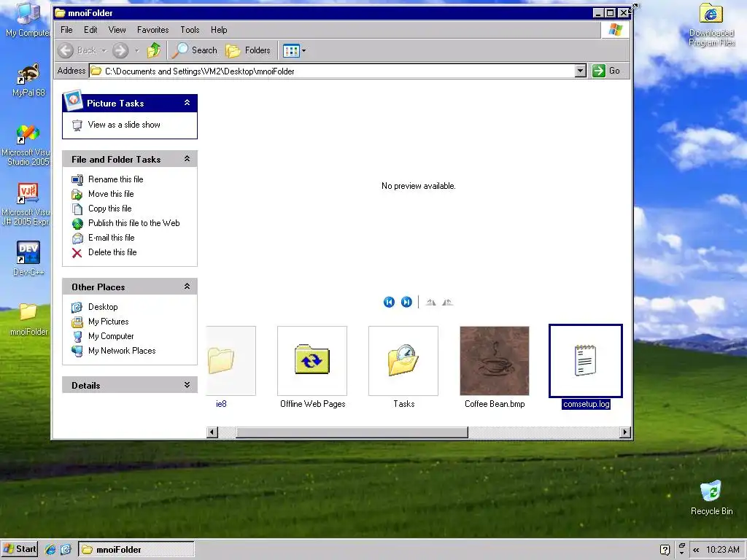Collapse the Other Places panel
Image resolution: width=747 pixels, height=560 pixels.
tap(187, 287)
